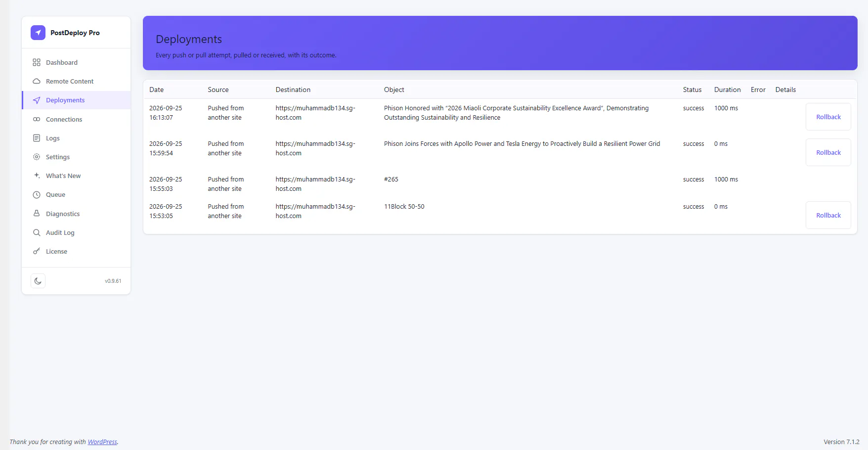
Task: Click the Queue clock icon
Action: (37, 195)
